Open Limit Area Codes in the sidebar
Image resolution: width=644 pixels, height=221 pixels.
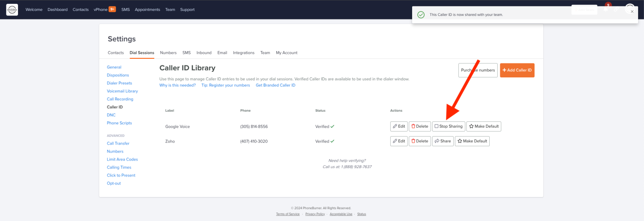[x=122, y=159]
